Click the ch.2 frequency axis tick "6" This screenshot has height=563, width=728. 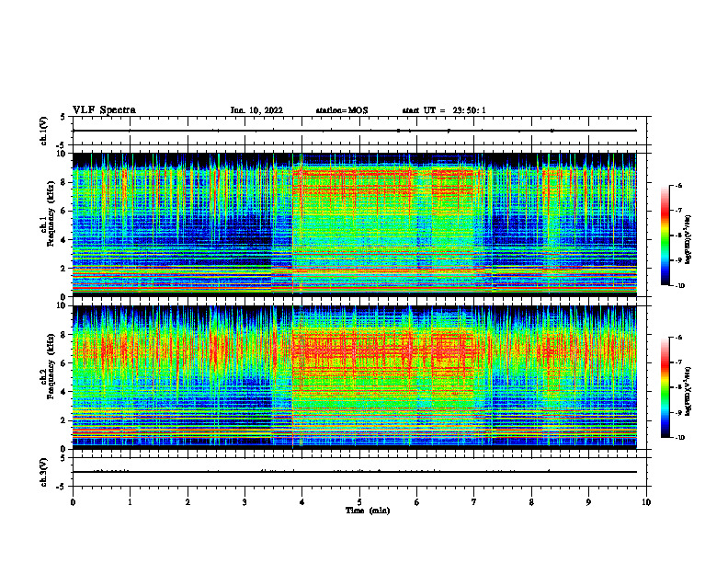click(x=64, y=363)
